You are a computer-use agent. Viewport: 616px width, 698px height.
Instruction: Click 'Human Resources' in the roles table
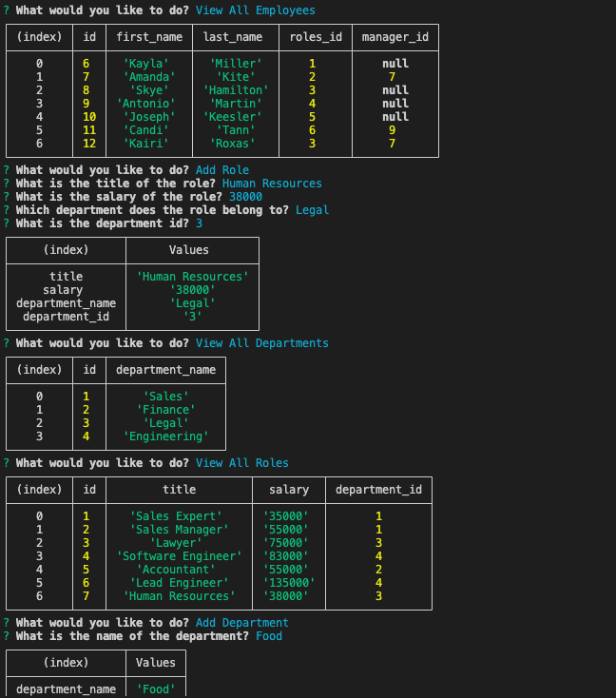pyautogui.click(x=179, y=596)
